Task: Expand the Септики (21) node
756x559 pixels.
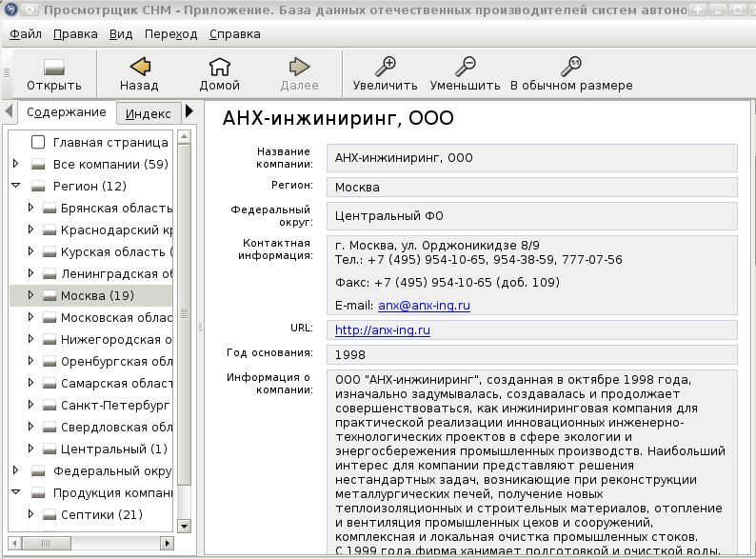Action: tap(30, 513)
